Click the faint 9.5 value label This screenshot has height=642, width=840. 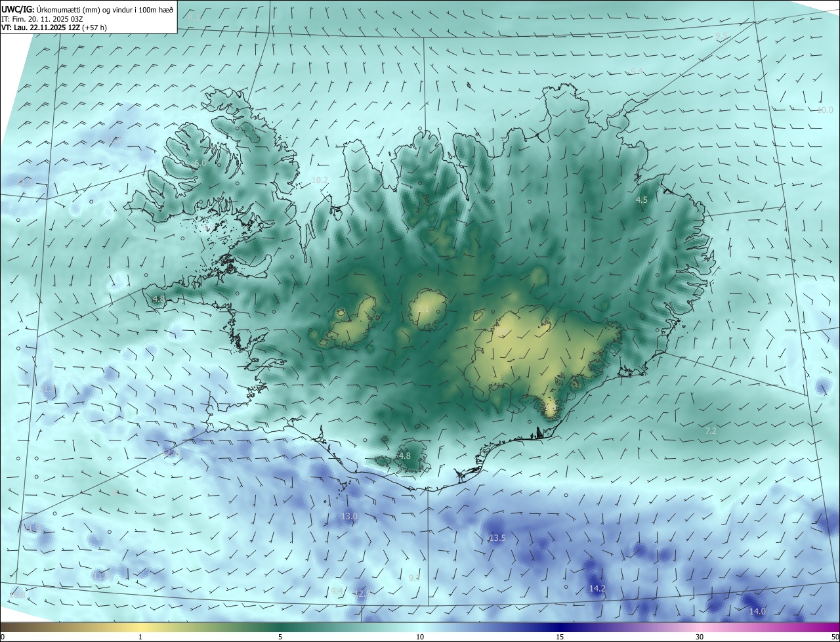pos(722,35)
